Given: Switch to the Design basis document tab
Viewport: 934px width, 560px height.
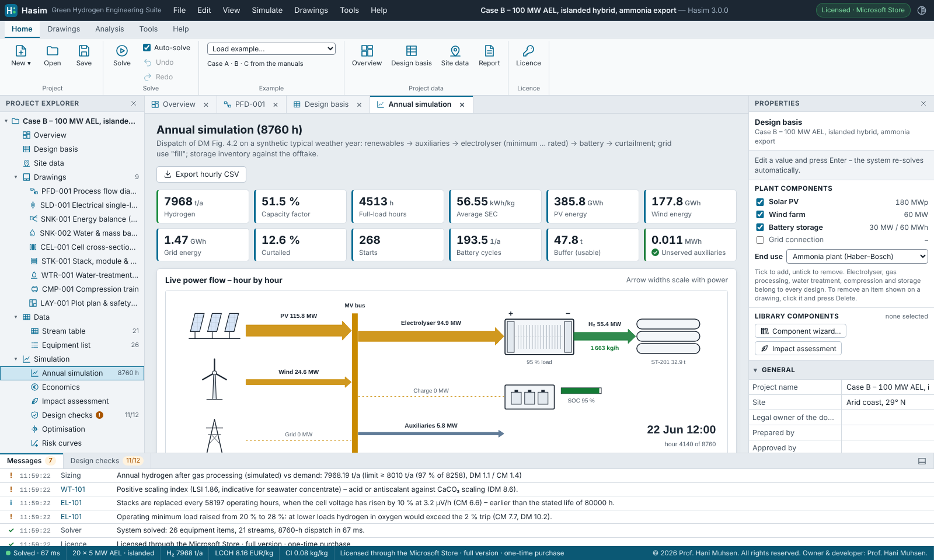Looking at the screenshot, I should pos(326,104).
